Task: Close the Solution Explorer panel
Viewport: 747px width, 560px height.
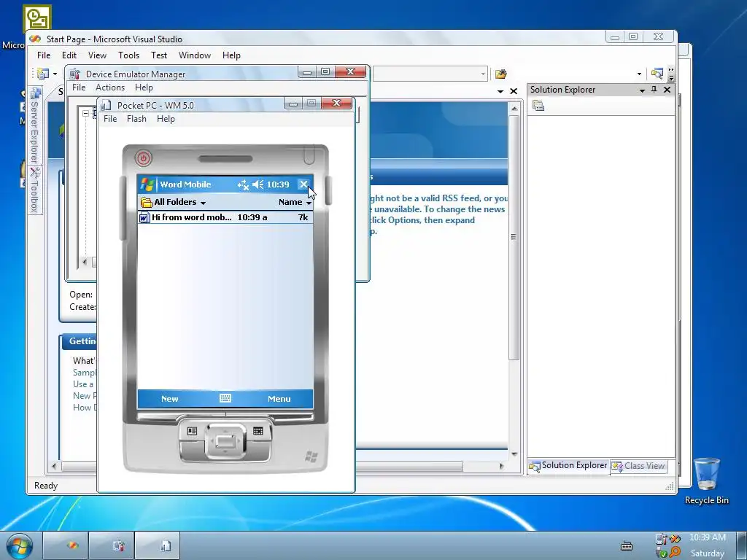Action: pyautogui.click(x=667, y=90)
